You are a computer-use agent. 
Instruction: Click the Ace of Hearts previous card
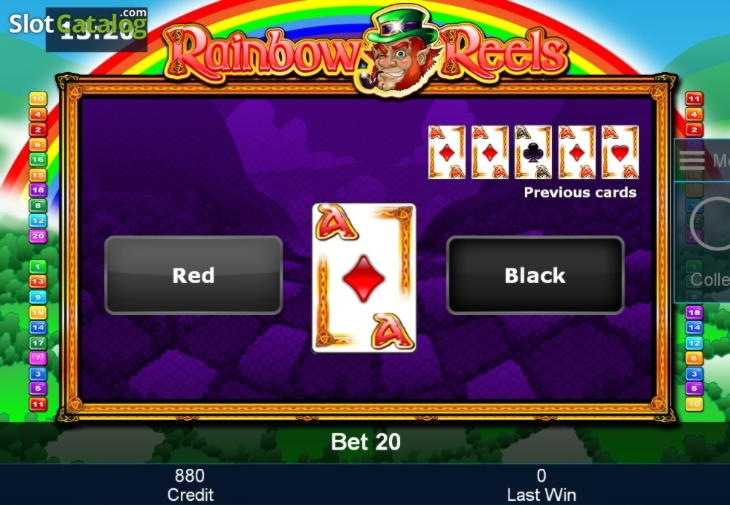[x=620, y=152]
